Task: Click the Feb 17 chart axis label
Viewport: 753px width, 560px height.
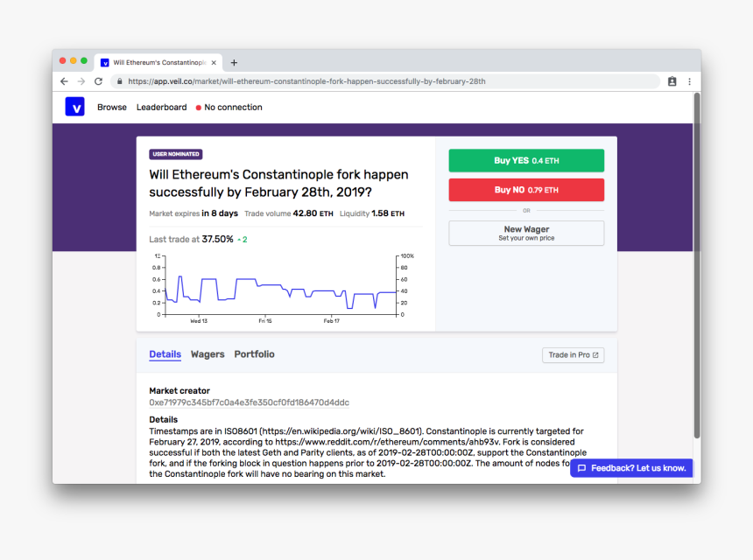Action: 331,321
